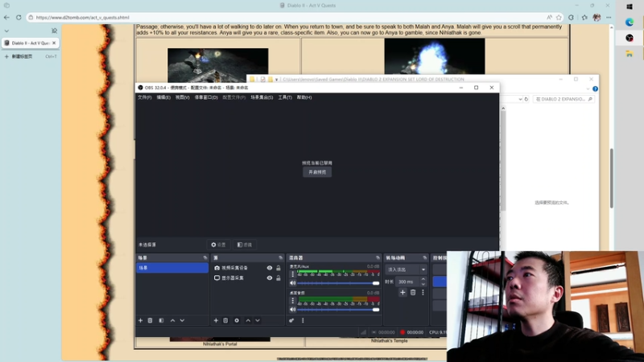
Task: Open a new tab in browser sidebar
Action: [x=30, y=56]
